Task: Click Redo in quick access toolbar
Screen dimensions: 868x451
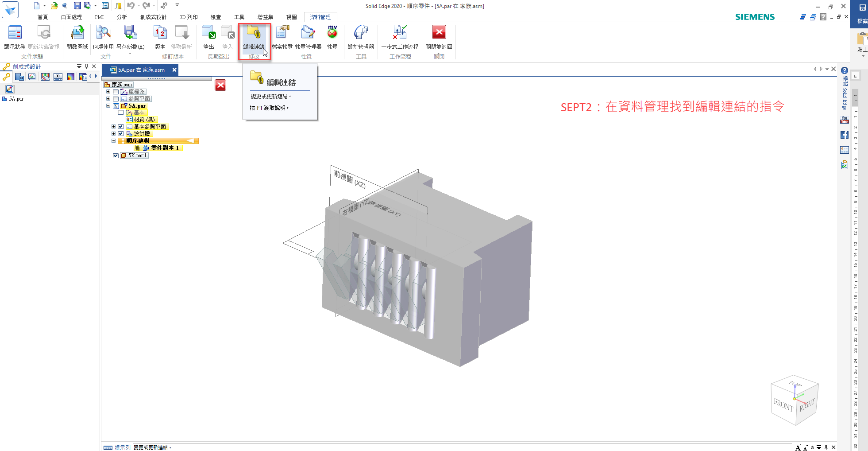Action: coord(146,6)
